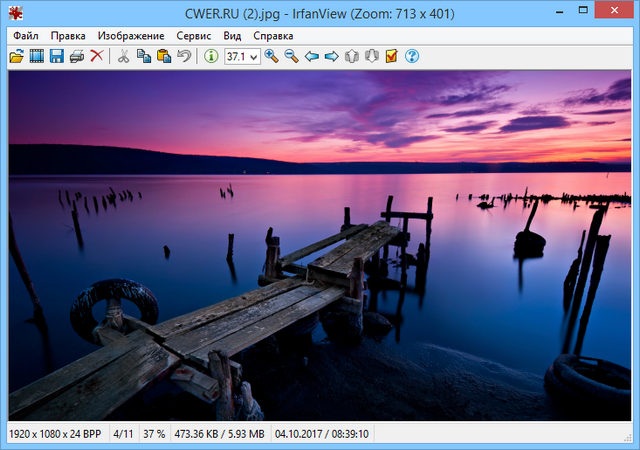Show image information with green info icon
This screenshot has height=450, width=640.
211,56
